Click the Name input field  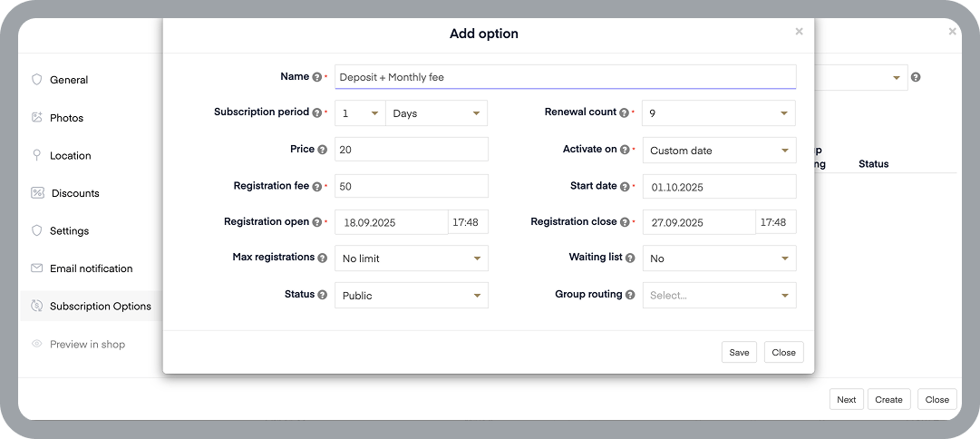coord(566,77)
